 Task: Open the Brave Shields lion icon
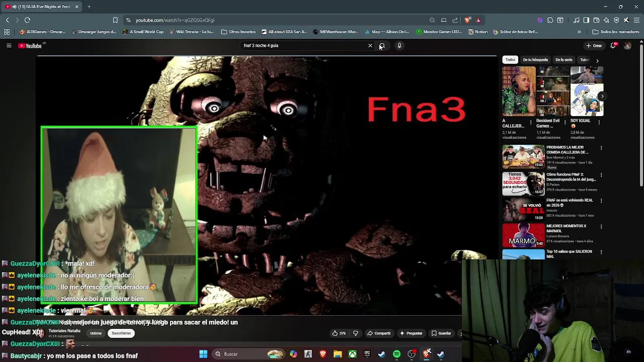pyautogui.click(x=467, y=20)
